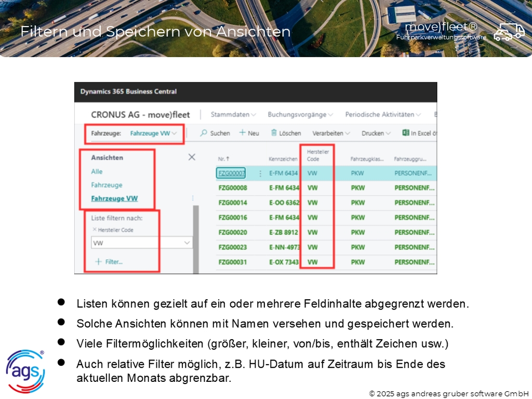The width and height of the screenshot is (532, 399).
Task: Click the Dynamics 365 Business Central title
Action: pyautogui.click(x=129, y=91)
